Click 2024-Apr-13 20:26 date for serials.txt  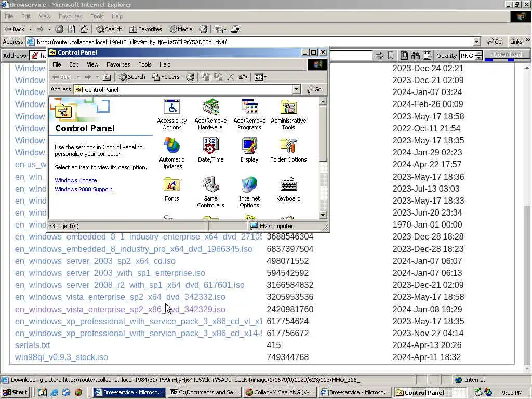427,345
